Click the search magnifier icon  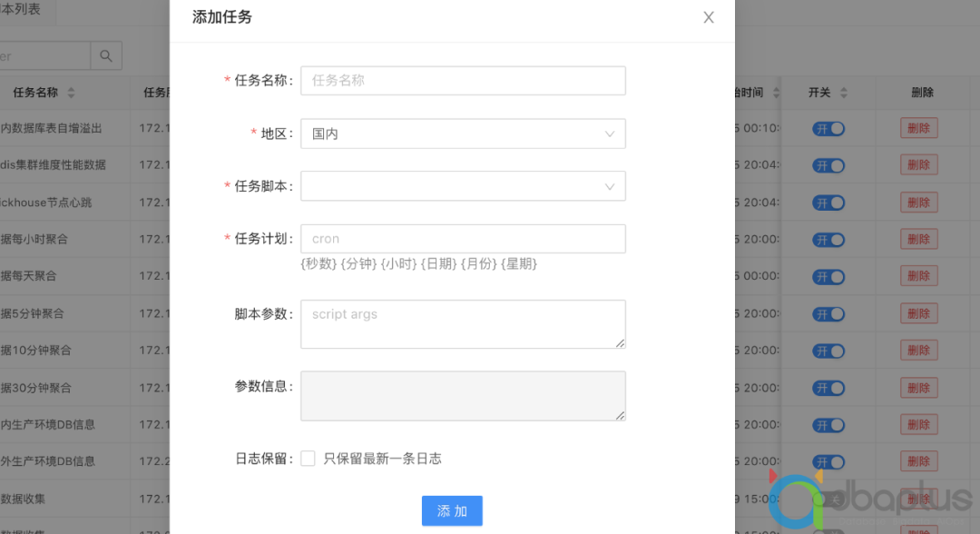[106, 55]
